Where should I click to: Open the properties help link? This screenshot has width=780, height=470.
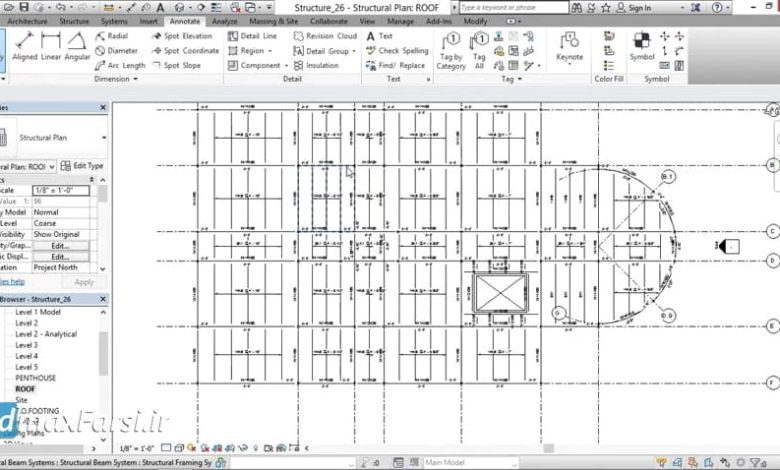pos(12,282)
